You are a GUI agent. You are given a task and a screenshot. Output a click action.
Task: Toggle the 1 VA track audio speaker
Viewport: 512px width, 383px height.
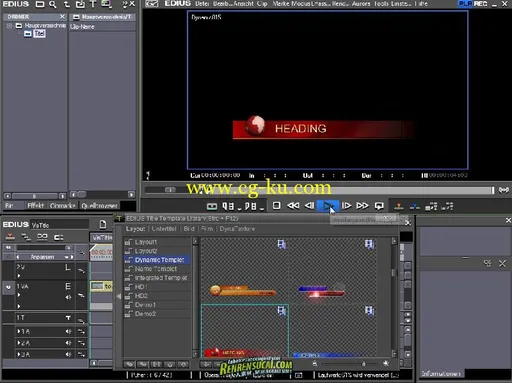coord(68,297)
